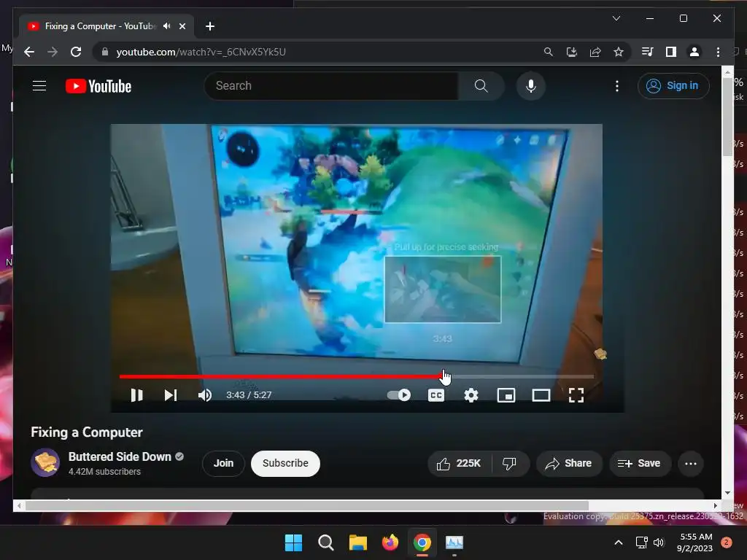
Task: Open the Chrome zoom magnifier icon
Action: point(549,52)
